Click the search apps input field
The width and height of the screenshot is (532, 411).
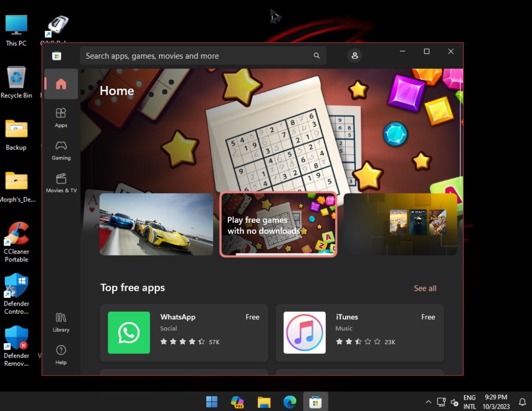tap(203, 56)
